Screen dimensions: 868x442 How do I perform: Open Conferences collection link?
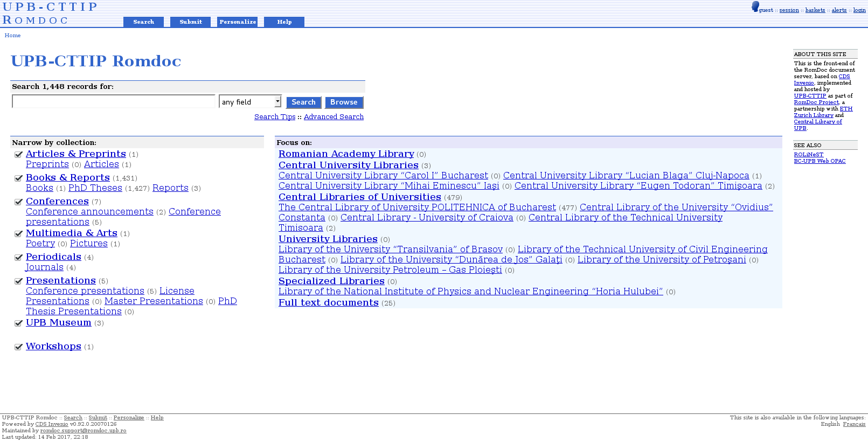(x=57, y=202)
